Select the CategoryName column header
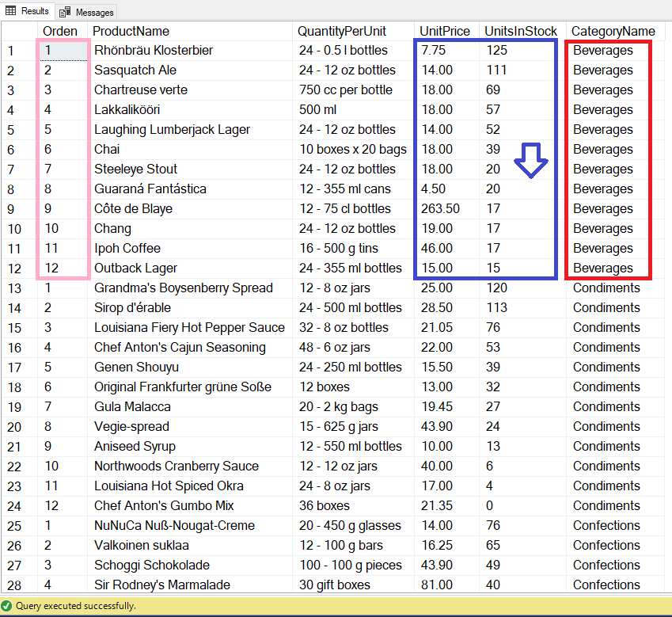Image resolution: width=672 pixels, height=617 pixels. (616, 32)
